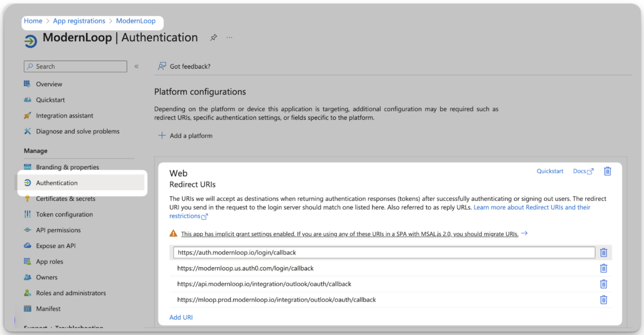This screenshot has height=335, width=644.
Task: Go to Integration assistant
Action: pos(65,116)
